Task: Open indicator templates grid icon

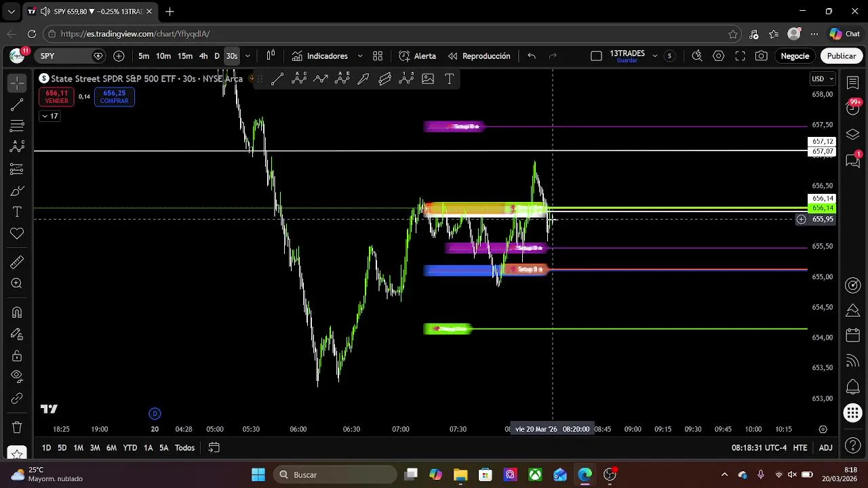Action: 378,56
